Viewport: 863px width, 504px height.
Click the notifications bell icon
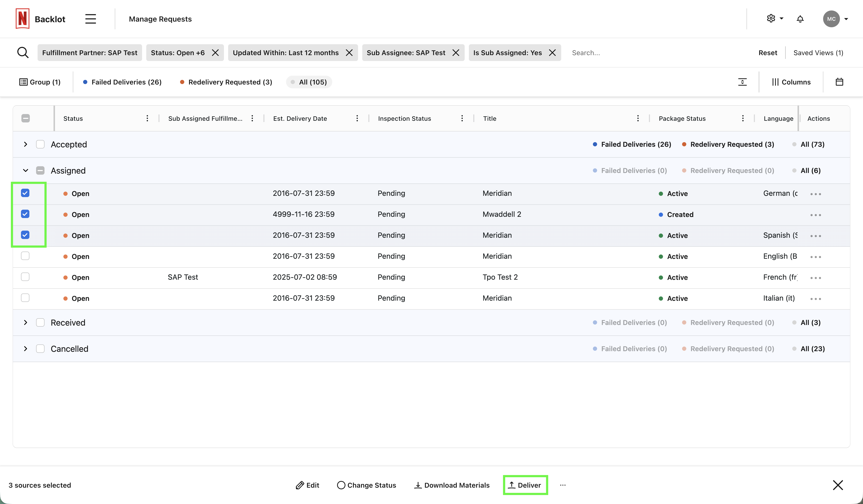(800, 19)
